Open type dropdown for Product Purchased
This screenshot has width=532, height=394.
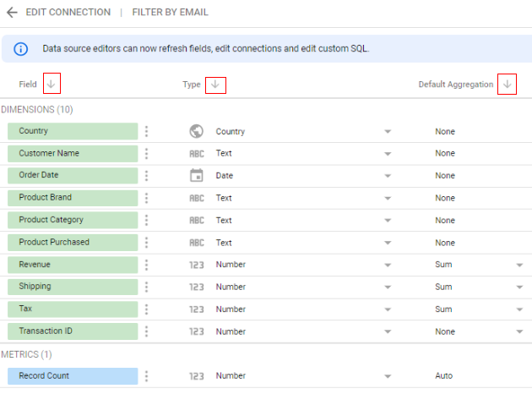coord(388,243)
